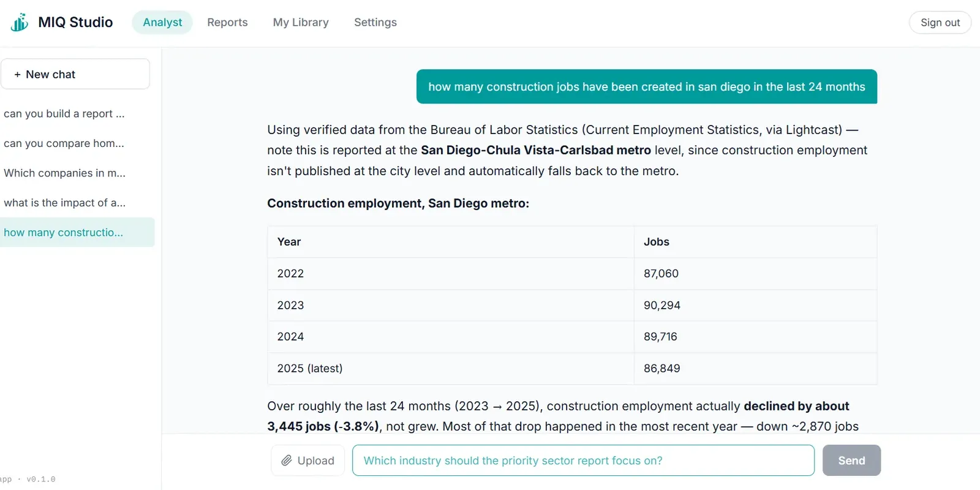
Task: Click the paperclip icon on Upload
Action: 286,461
